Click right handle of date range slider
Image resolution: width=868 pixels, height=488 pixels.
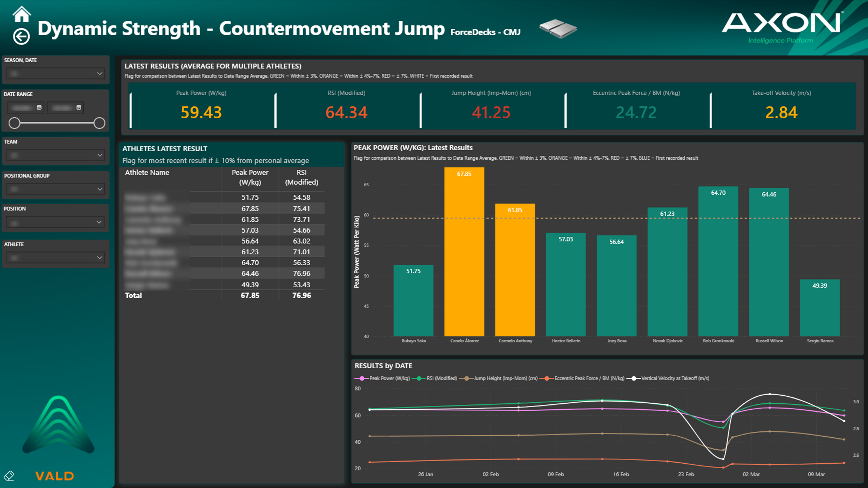pyautogui.click(x=99, y=123)
